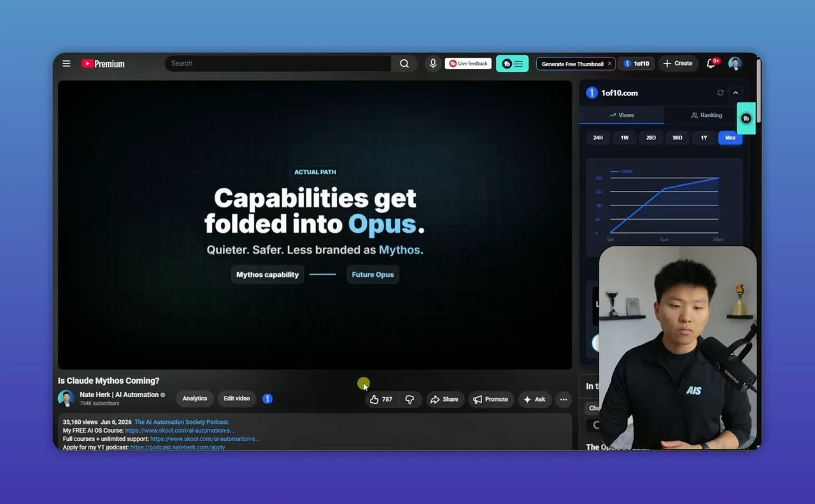
Task: Promote this video
Action: pyautogui.click(x=490, y=400)
